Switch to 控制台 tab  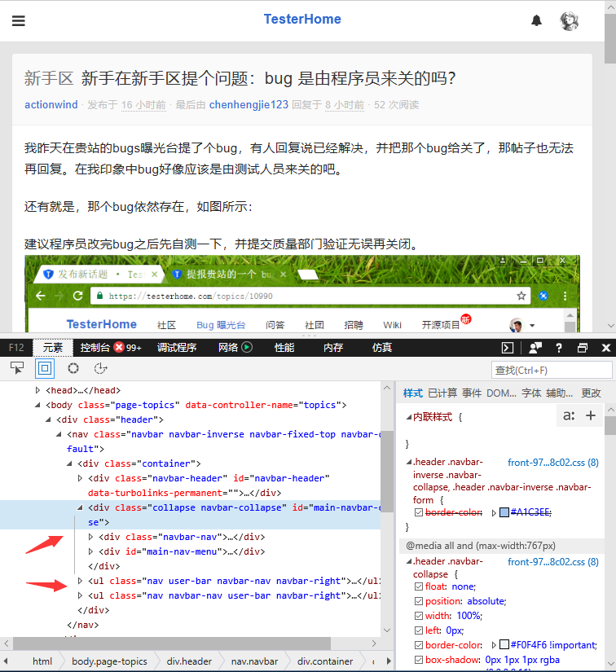95,348
